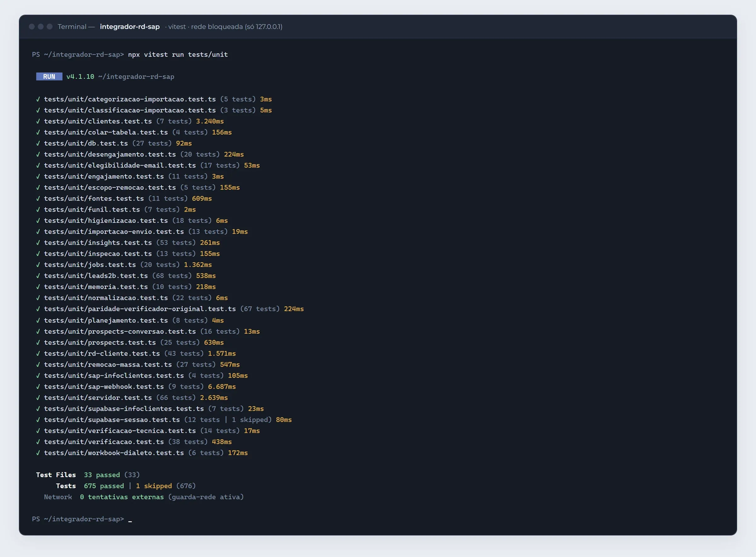This screenshot has width=756, height=557.
Task: Click tests/unit/fontes.test.ts result line
Action: [124, 199]
